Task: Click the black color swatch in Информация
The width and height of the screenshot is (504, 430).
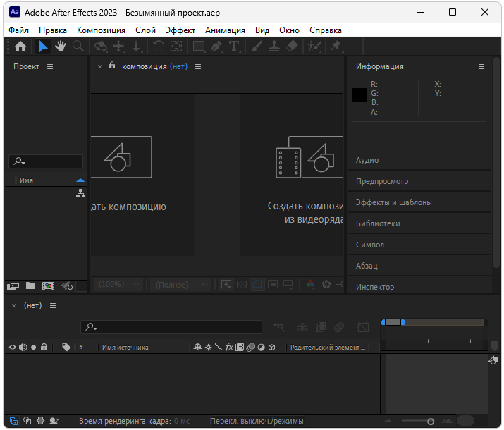Action: pos(359,95)
